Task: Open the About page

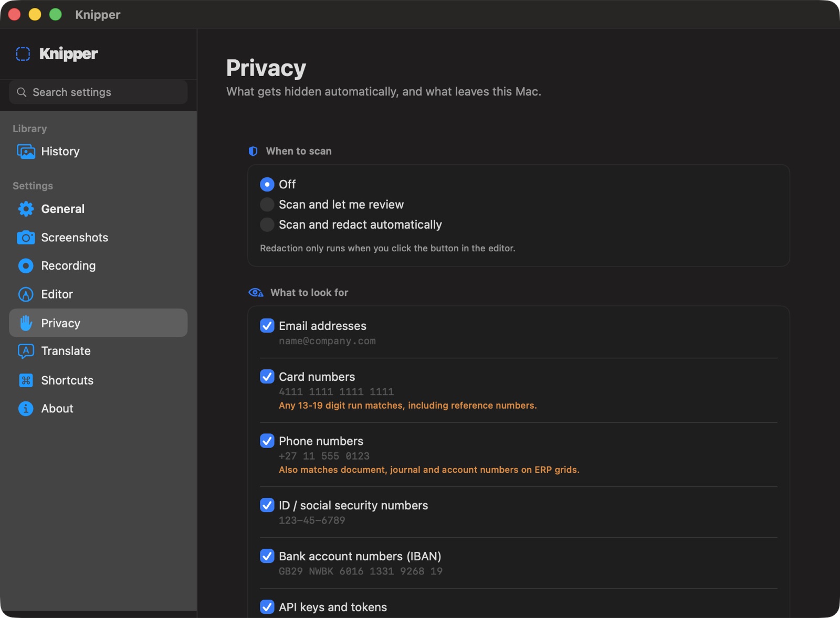Action: (98, 409)
